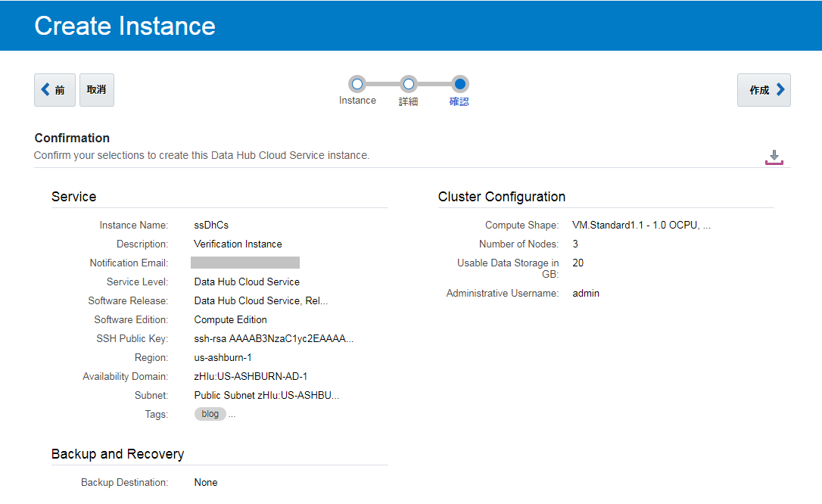Click the Compute Edition value
The width and height of the screenshot is (822, 504).
[231, 319]
